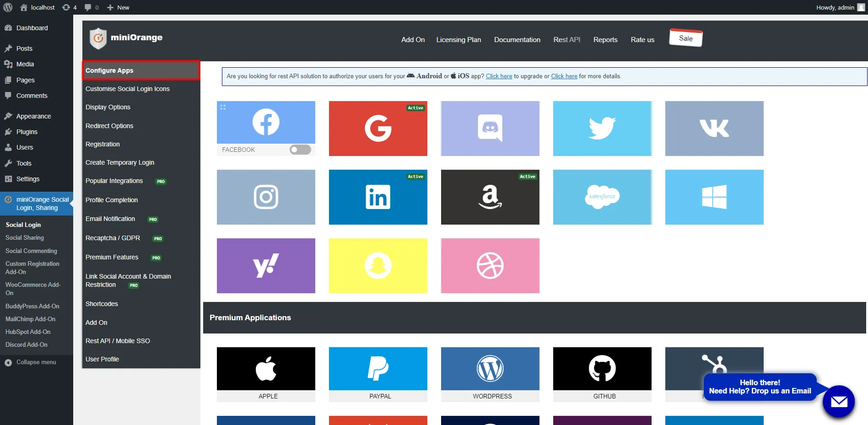The image size is (868, 425).
Task: Select the Salesforce app tile
Action: (602, 197)
